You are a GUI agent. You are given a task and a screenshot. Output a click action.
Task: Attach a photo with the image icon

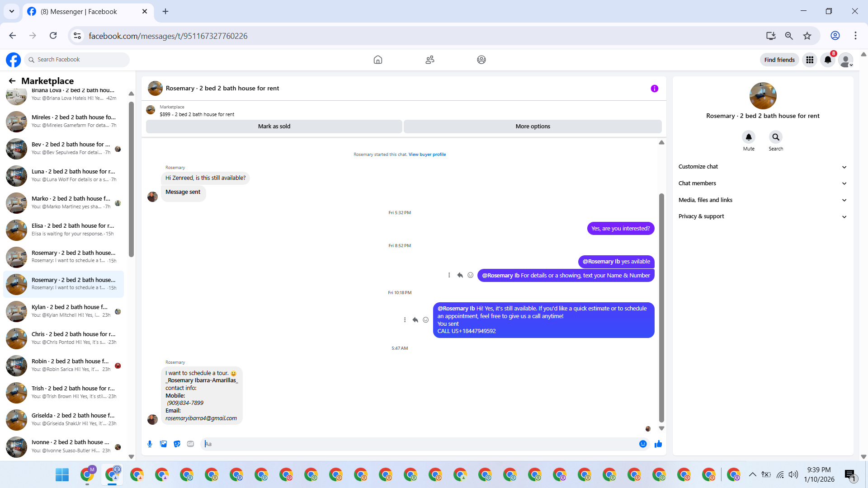163,444
